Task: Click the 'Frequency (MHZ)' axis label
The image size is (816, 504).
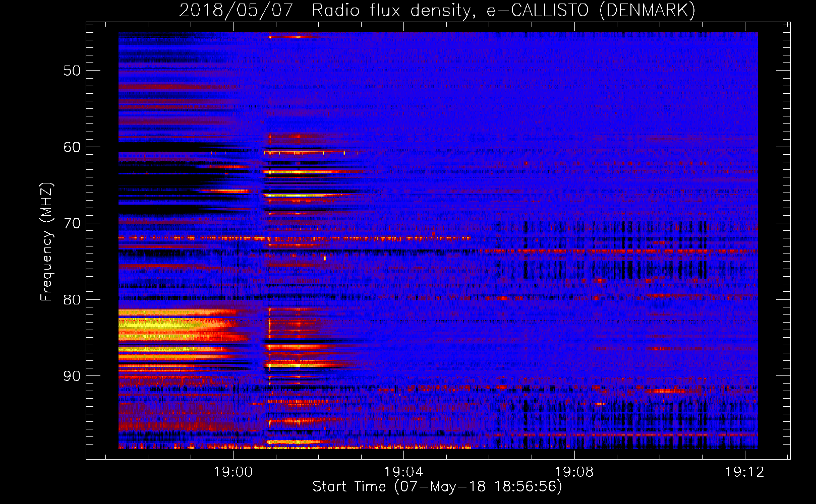Action: point(46,242)
